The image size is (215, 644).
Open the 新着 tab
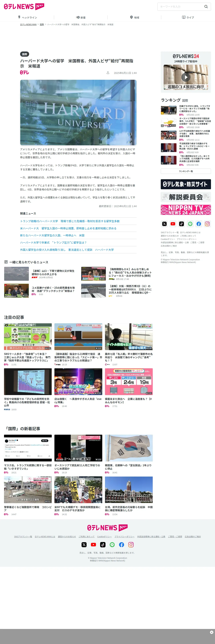[81, 18]
